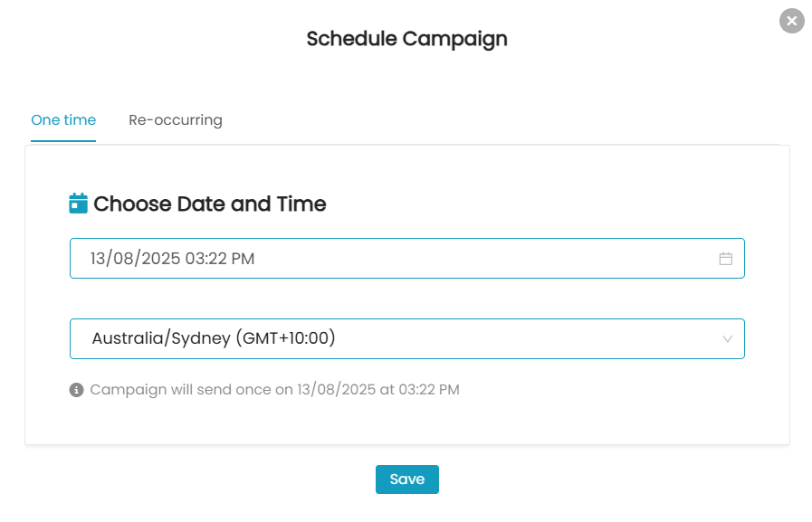
Task: Click the info icon before send summary
Action: point(77,390)
